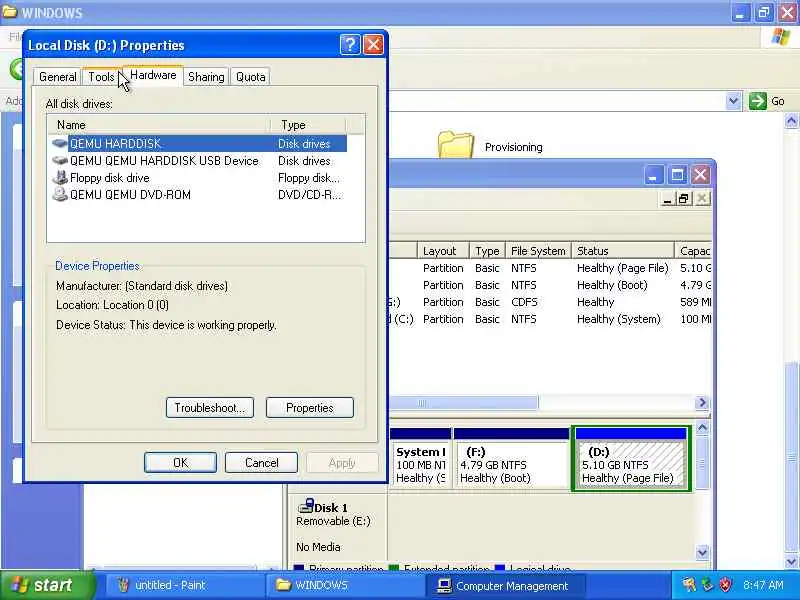Click the Computer Management taskbar icon
The image size is (800, 600).
click(x=444, y=585)
